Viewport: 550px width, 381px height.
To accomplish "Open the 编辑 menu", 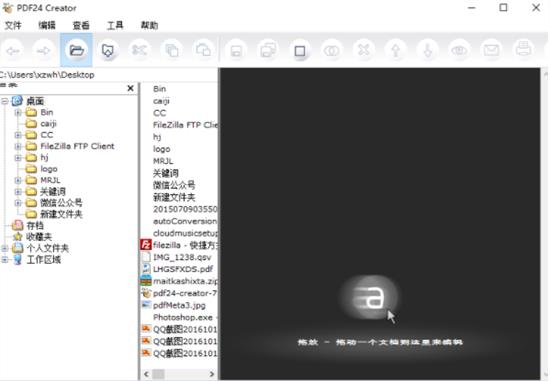I will [x=47, y=25].
